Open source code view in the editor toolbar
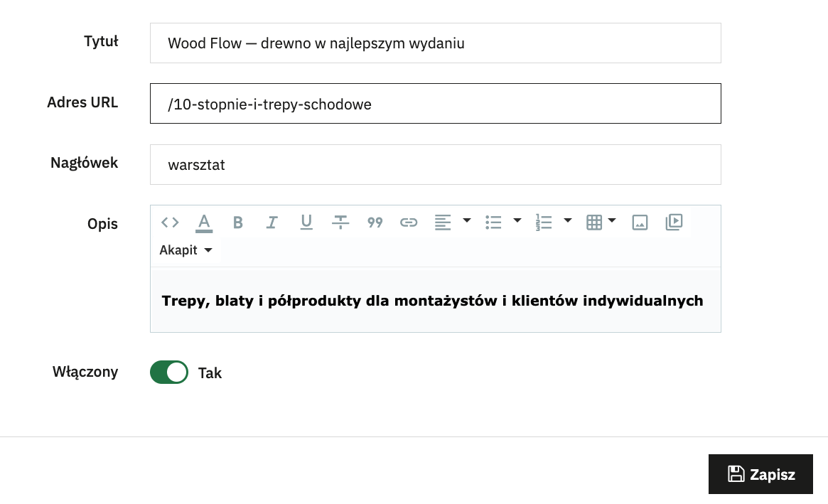Viewport: 828px width, 504px height. point(170,222)
